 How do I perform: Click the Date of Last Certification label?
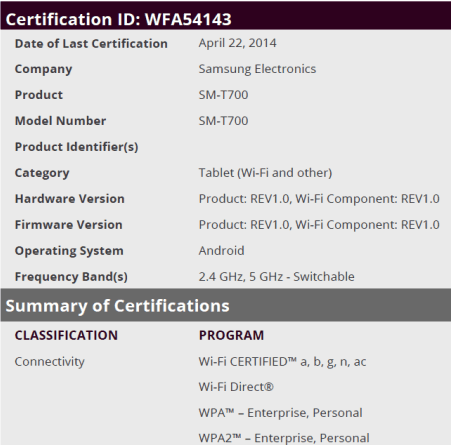pos(91,44)
